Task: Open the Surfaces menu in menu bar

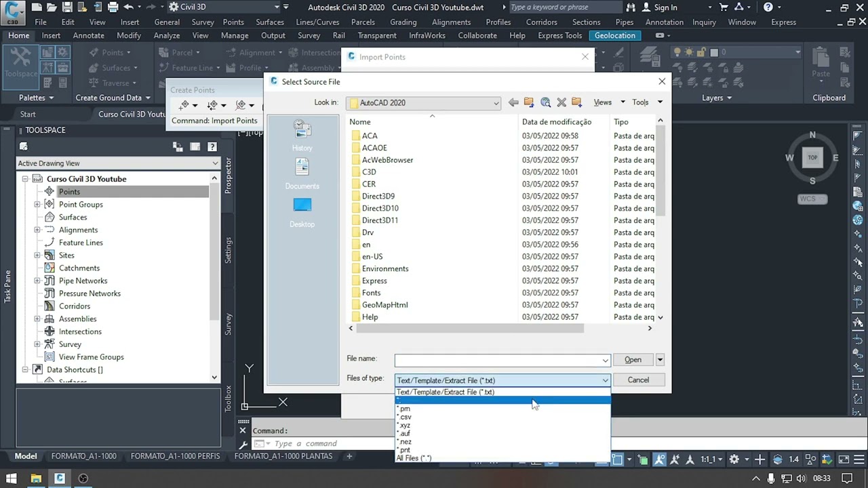Action: (270, 22)
